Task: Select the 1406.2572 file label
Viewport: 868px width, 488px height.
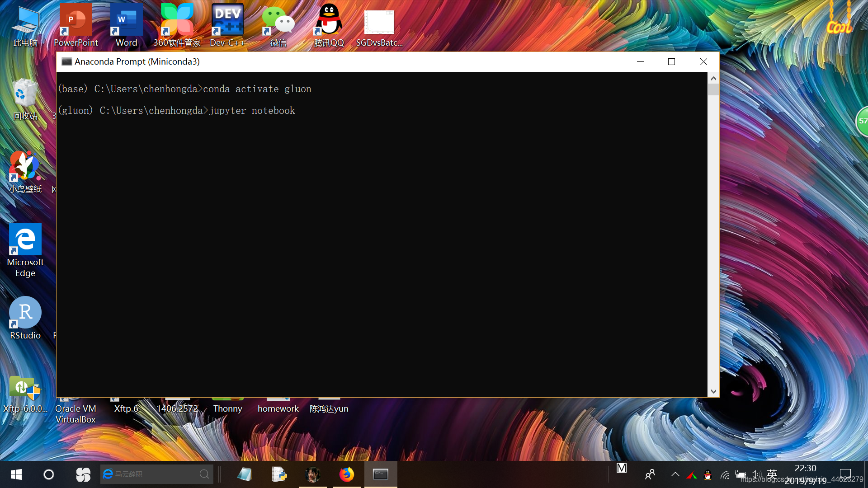Action: [177, 408]
